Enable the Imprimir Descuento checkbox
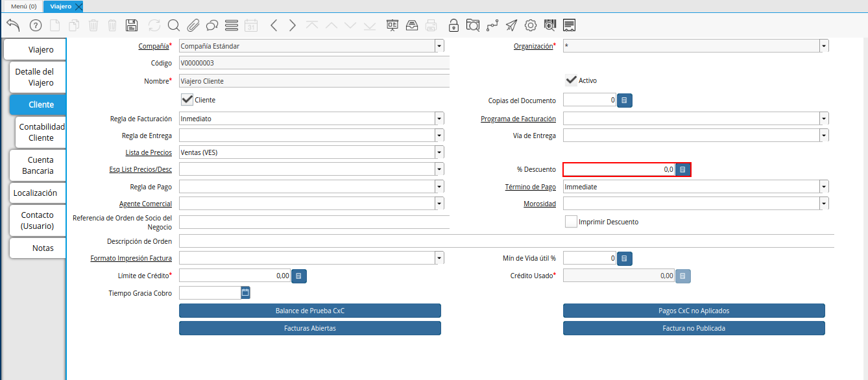This screenshot has width=868, height=380. [571, 222]
